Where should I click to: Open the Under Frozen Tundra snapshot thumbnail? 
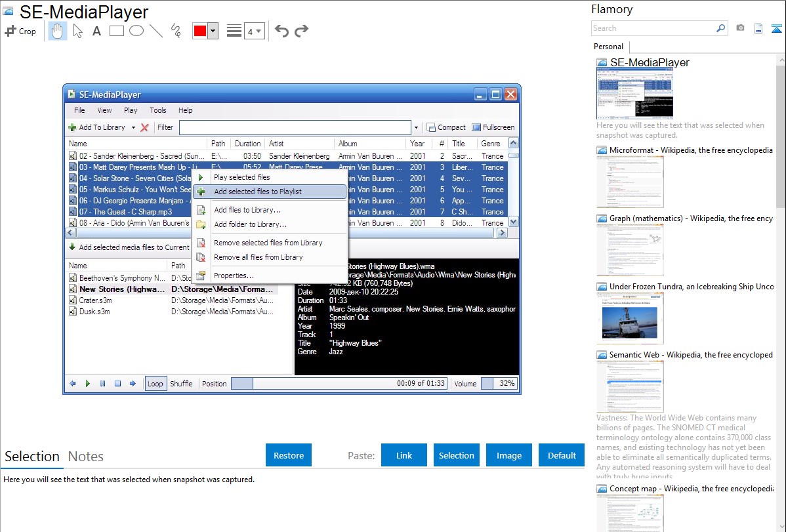tap(630, 318)
